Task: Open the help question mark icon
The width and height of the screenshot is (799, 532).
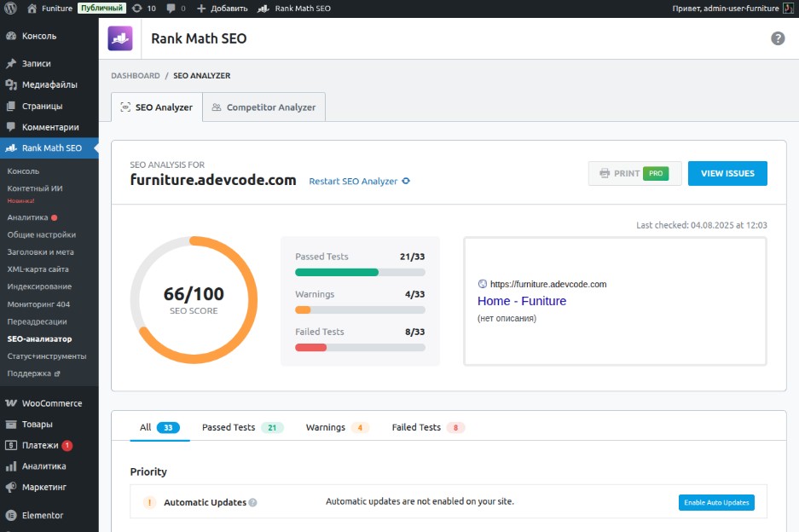Action: point(778,38)
